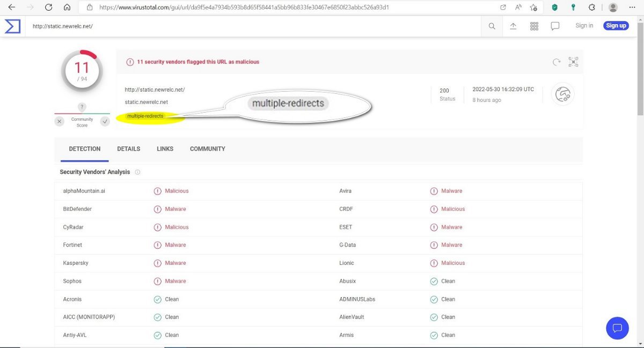The width and height of the screenshot is (644, 348).
Task: Click the Armis vendor name
Action: [347, 335]
